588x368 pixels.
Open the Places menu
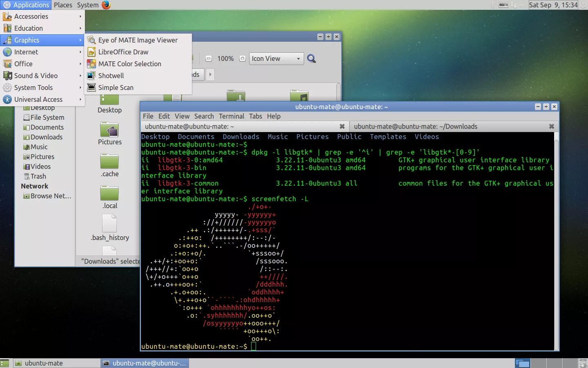point(63,5)
